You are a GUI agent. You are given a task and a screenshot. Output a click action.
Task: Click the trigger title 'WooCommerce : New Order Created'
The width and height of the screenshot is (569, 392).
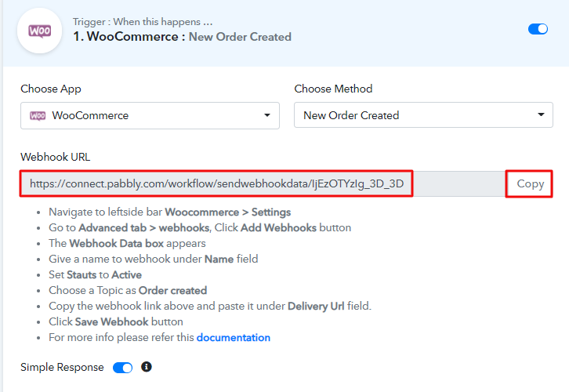click(182, 37)
